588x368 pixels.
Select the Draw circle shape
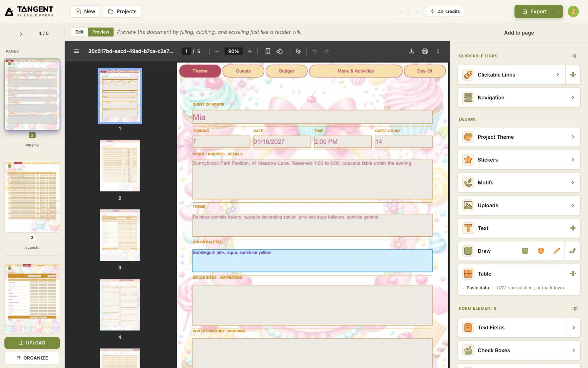point(541,251)
